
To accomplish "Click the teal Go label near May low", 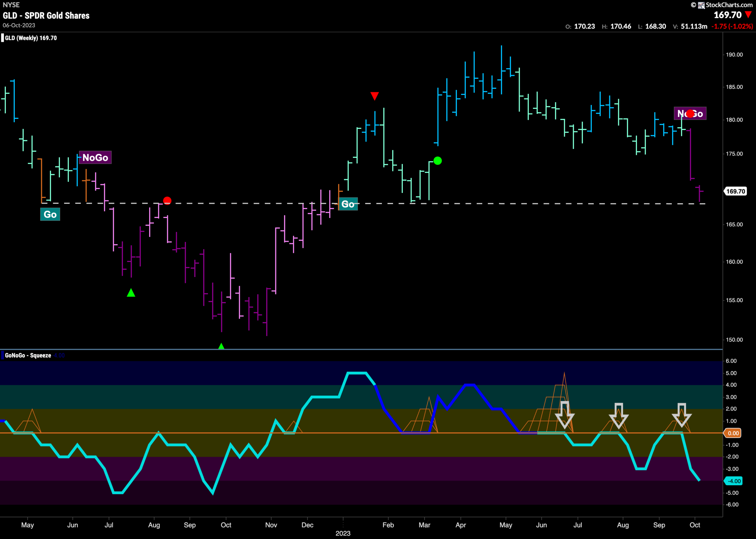I will pos(50,214).
